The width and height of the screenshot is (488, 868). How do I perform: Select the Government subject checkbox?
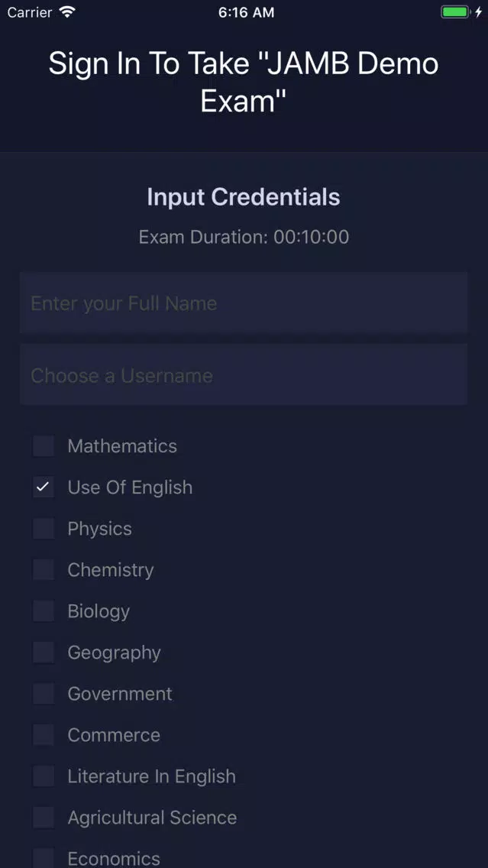click(x=44, y=694)
